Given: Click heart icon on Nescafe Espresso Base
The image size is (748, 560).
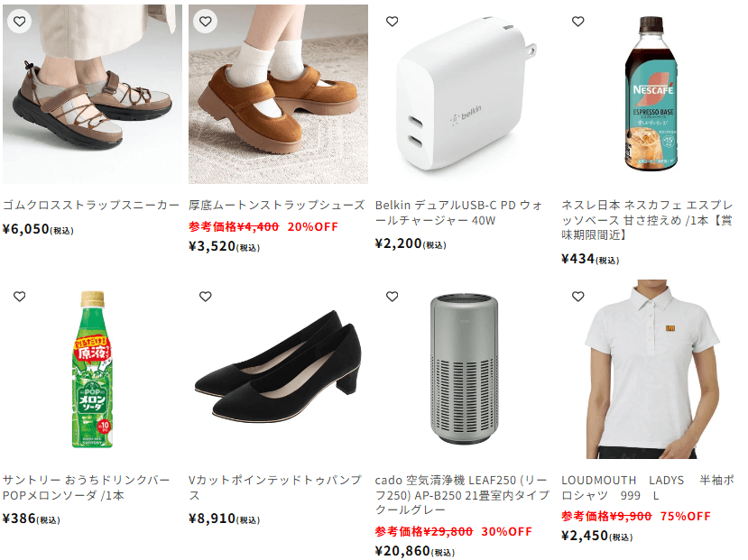Looking at the screenshot, I should tap(578, 22).
